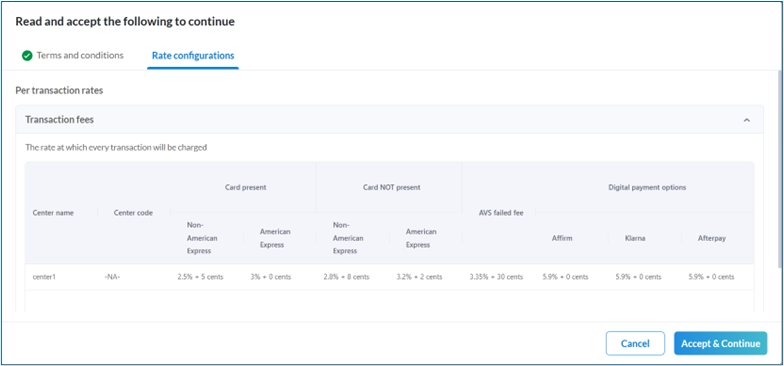Click the Afterpay column header

click(712, 238)
